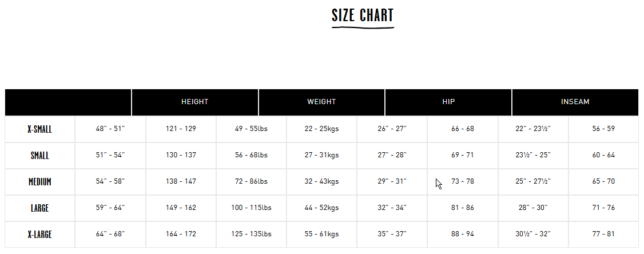Click the 48" - 51" height cell

(x=110, y=129)
